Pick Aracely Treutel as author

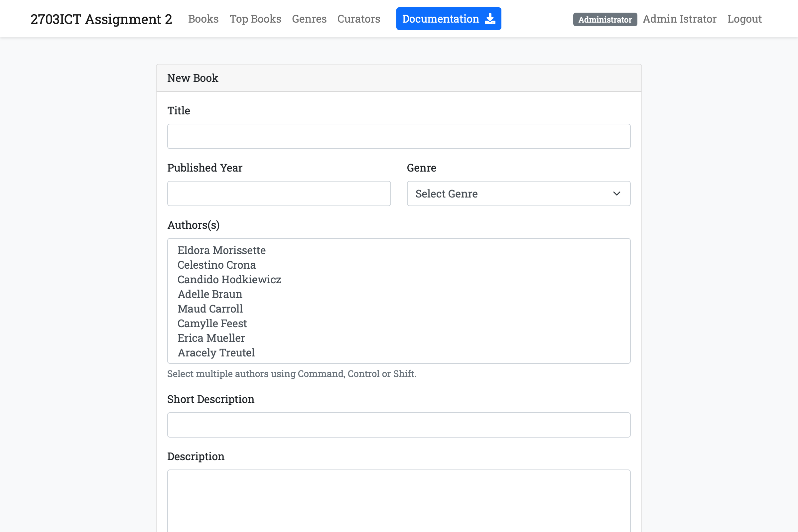(399, 352)
